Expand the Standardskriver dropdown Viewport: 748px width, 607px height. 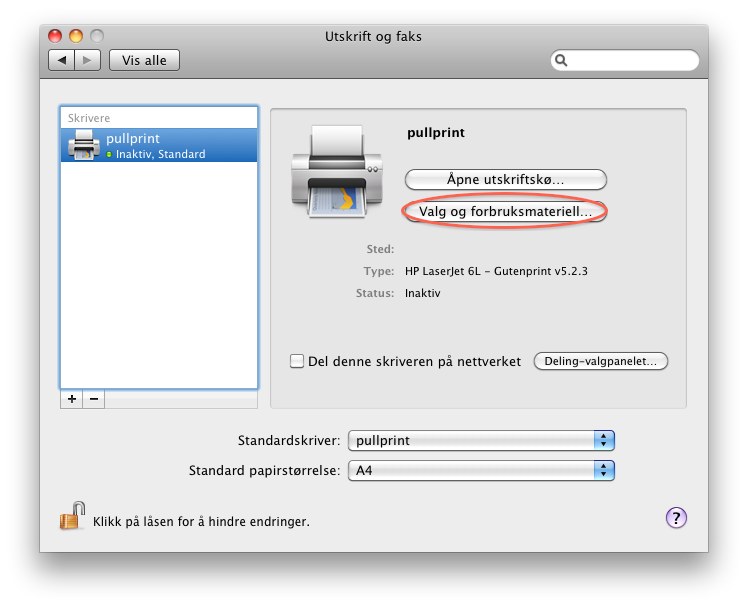[480, 440]
